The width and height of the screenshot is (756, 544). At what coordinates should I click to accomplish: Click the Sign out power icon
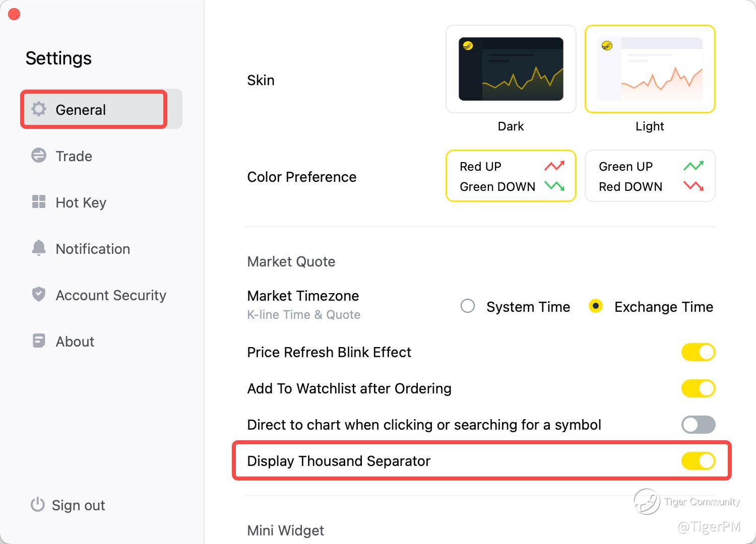38,505
